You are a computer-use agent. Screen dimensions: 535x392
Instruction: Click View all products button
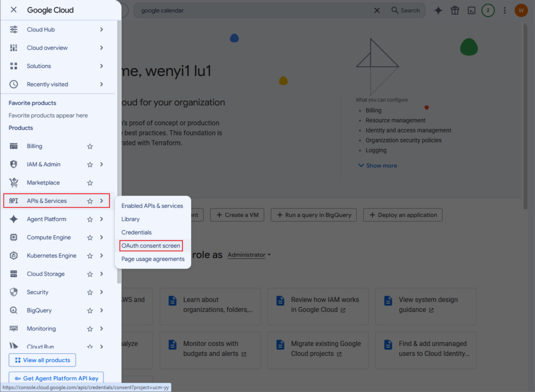tap(42, 360)
